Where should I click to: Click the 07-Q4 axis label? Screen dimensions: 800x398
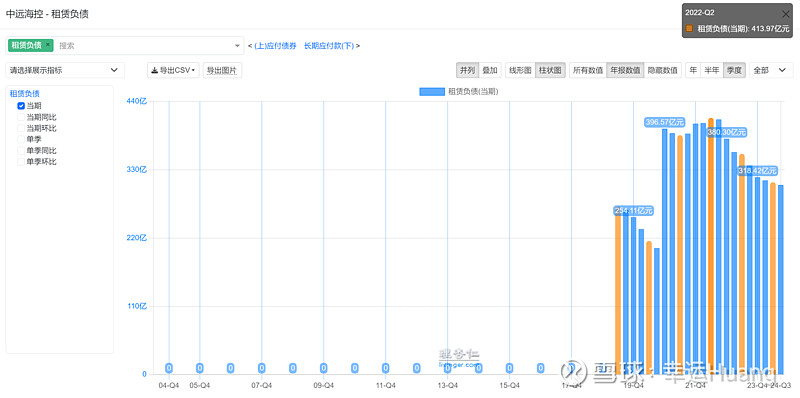coord(261,386)
